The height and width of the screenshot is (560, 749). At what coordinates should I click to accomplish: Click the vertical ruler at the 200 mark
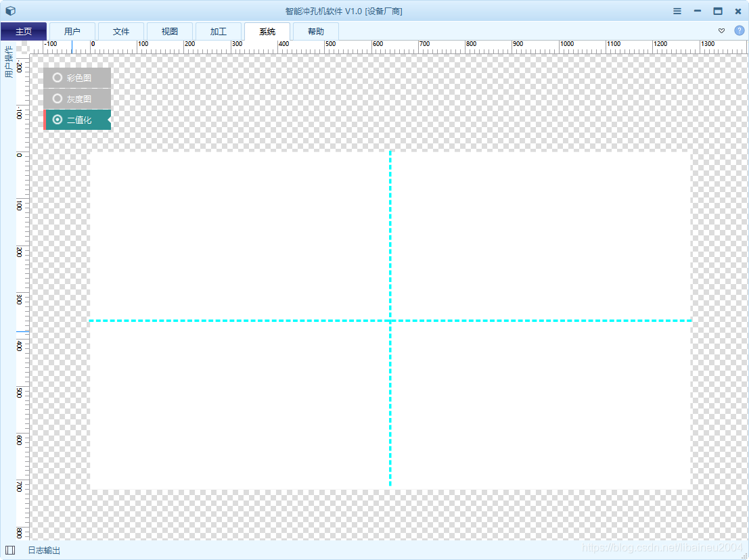[x=20, y=251]
